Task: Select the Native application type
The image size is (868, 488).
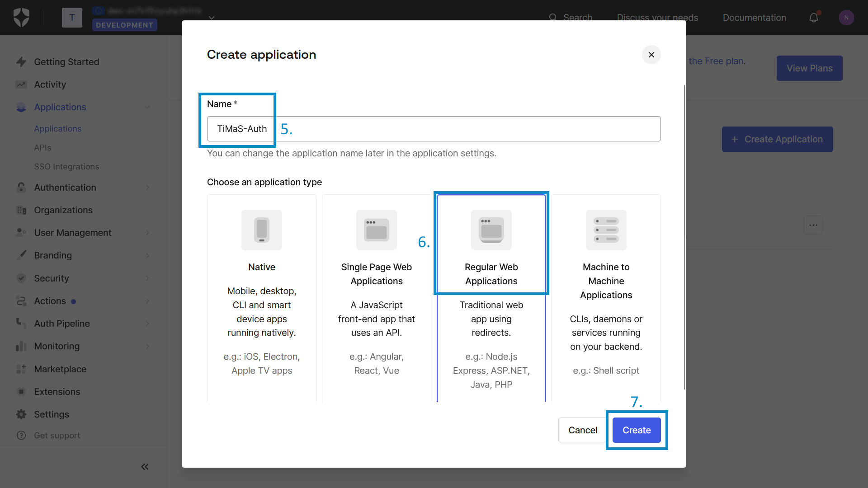Action: click(x=262, y=298)
